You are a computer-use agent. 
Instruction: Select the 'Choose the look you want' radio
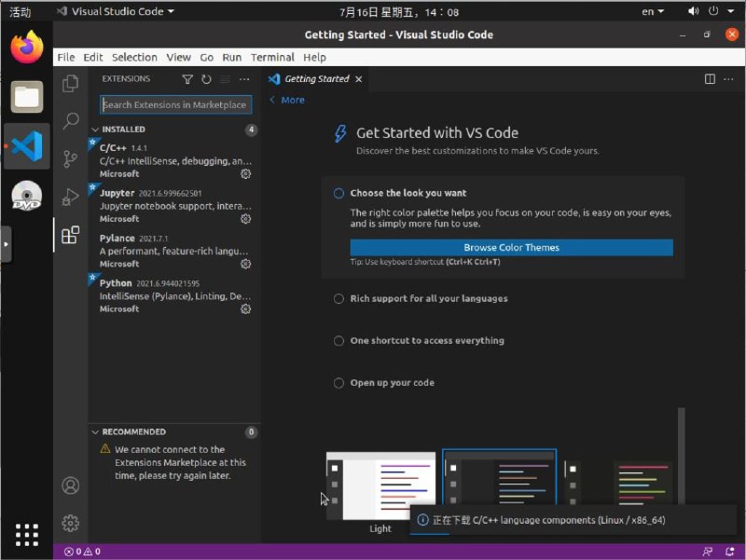point(339,194)
